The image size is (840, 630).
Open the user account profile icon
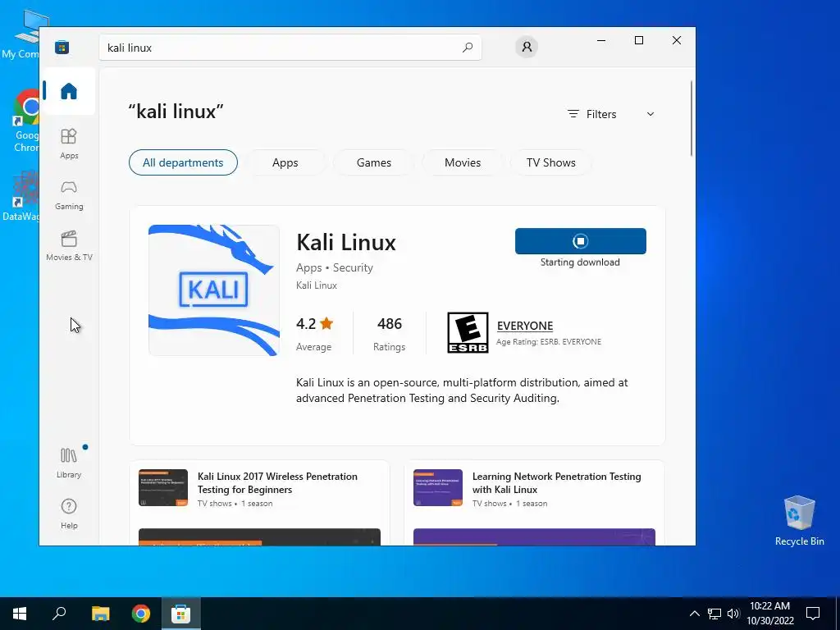(527, 47)
